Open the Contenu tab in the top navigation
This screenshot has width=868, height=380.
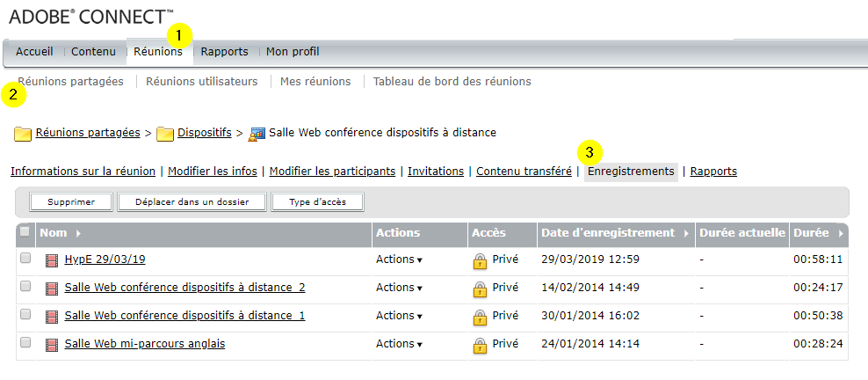[x=93, y=52]
